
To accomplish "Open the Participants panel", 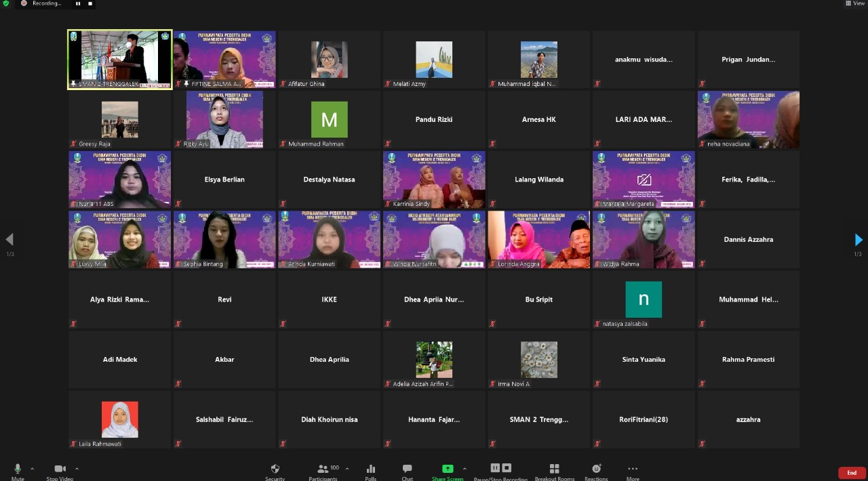I will 323,470.
